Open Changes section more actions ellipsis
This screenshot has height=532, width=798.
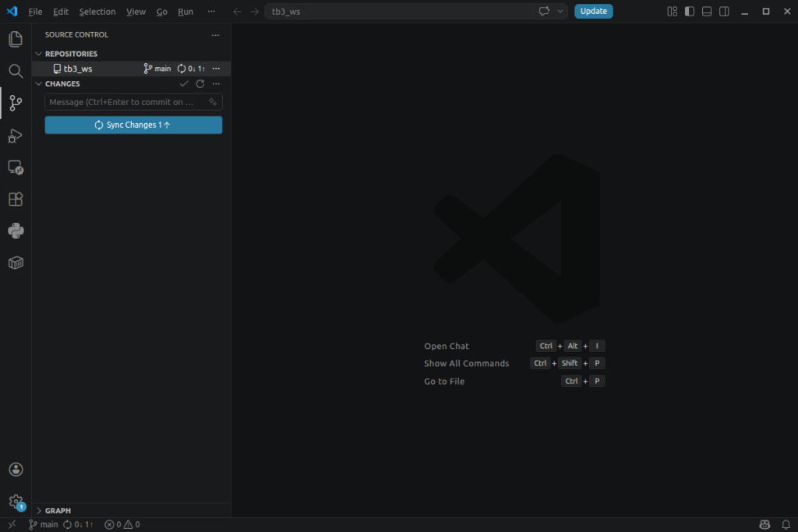pyautogui.click(x=217, y=83)
